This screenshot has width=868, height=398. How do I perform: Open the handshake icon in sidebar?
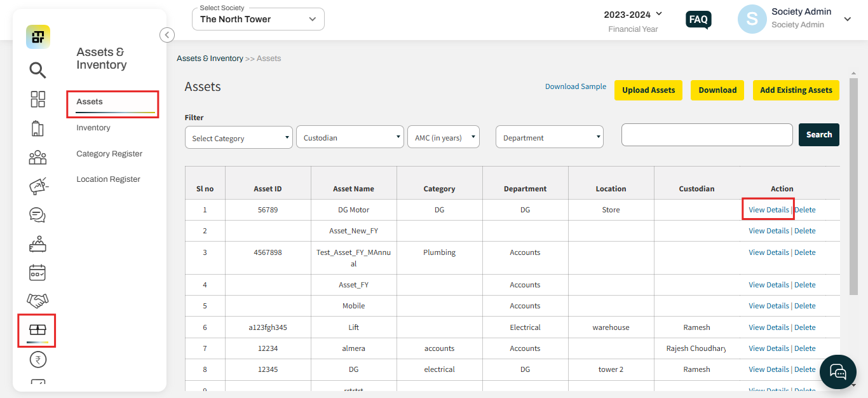pos(38,299)
